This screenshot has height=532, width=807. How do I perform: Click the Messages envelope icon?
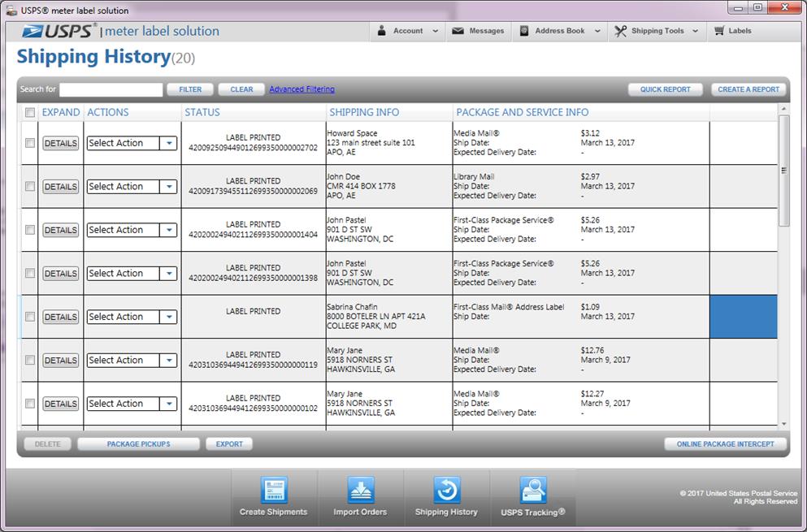click(458, 31)
